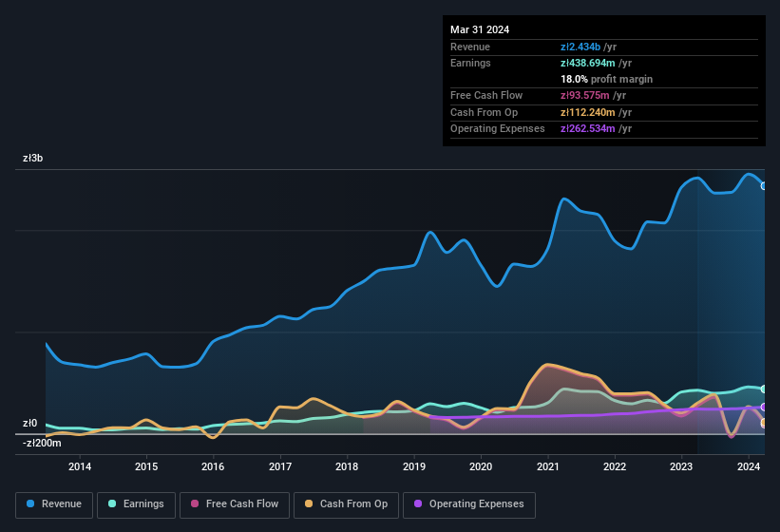Image resolution: width=780 pixels, height=532 pixels.
Task: Click the zł262.534m operating expenses value
Action: (587, 129)
